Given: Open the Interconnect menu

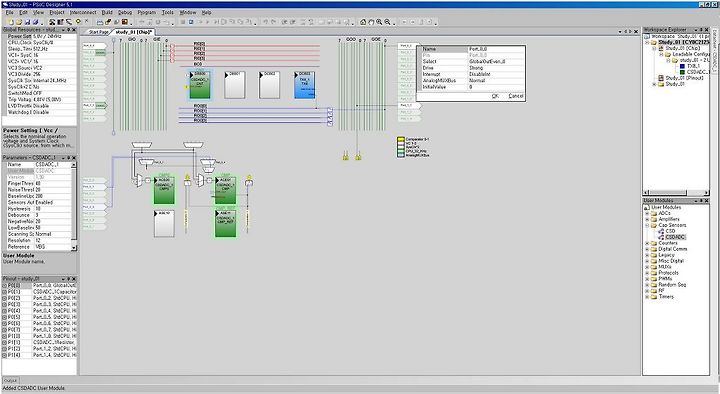Looking at the screenshot, I should tap(83, 12).
